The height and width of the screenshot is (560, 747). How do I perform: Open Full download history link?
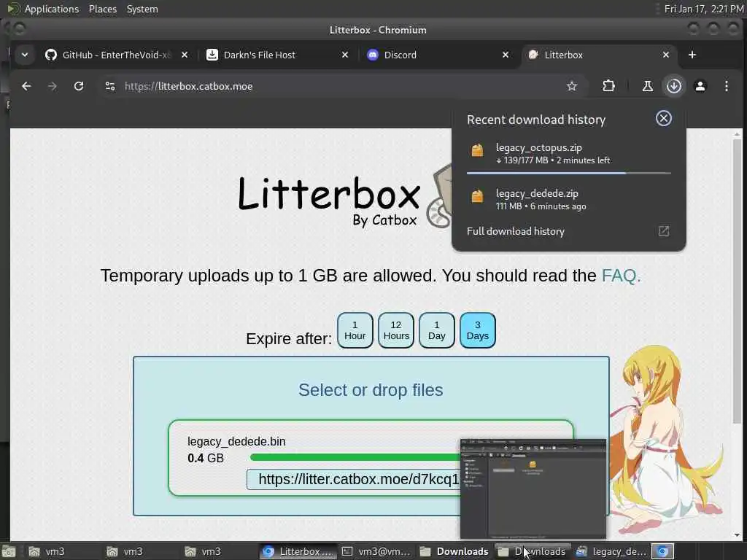click(x=516, y=231)
